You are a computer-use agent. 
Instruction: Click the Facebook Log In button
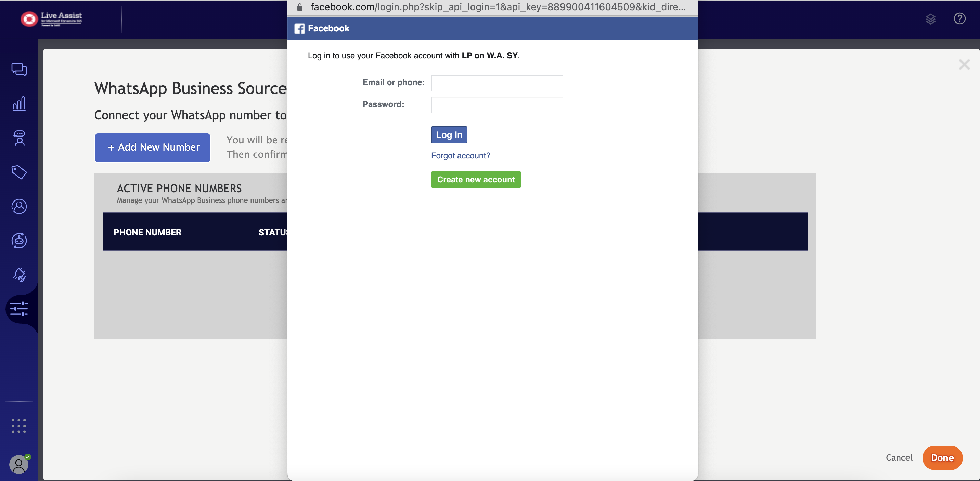point(449,134)
